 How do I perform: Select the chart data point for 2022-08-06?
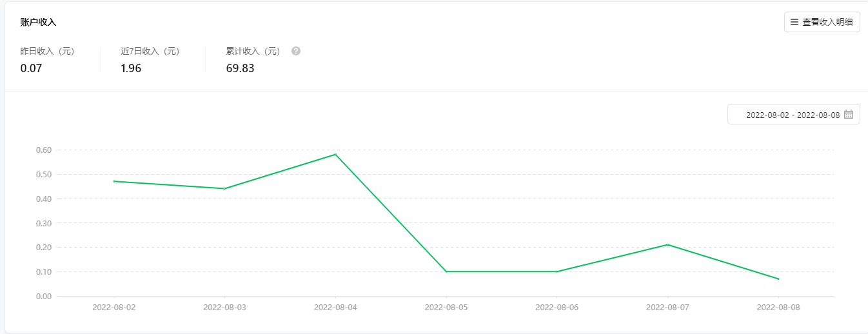click(557, 271)
